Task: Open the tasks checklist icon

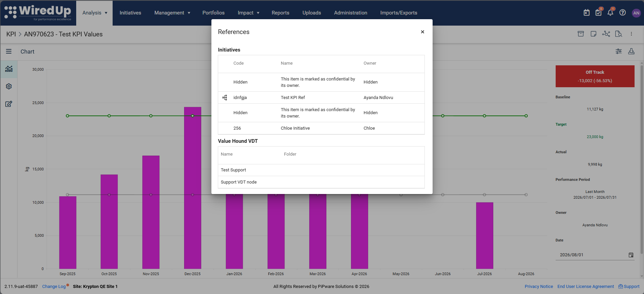Action: [598, 13]
